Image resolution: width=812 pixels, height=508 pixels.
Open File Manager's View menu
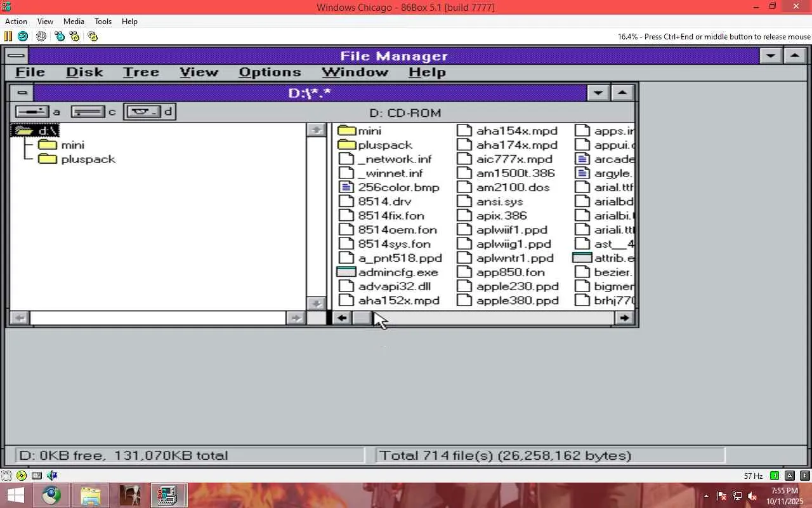coord(199,72)
